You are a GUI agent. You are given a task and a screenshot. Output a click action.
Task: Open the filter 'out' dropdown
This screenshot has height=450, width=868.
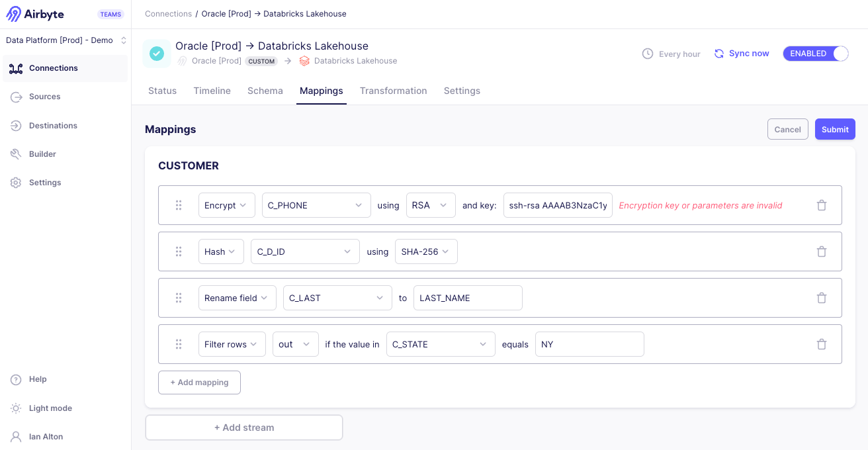coord(296,344)
